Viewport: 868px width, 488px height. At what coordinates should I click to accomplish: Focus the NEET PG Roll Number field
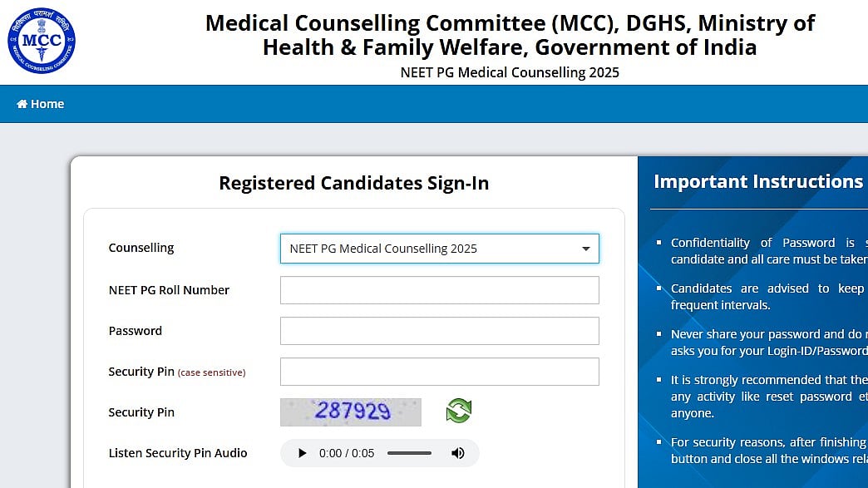point(439,289)
